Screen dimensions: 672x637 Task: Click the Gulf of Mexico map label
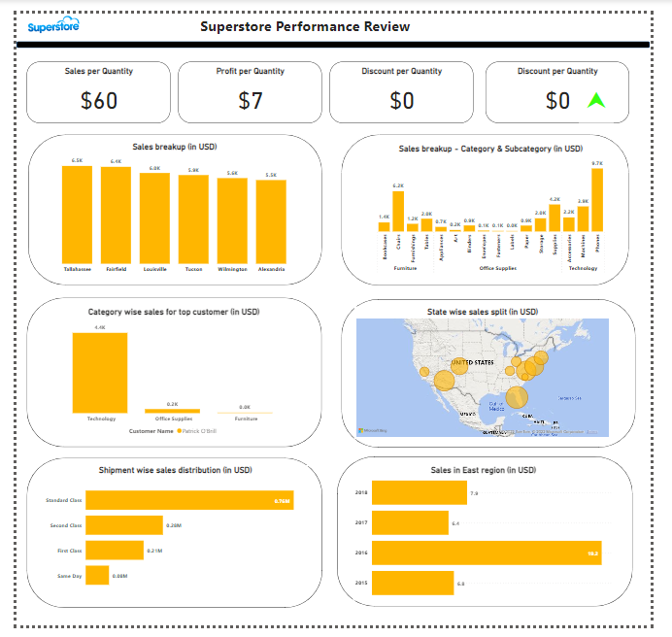click(x=496, y=406)
